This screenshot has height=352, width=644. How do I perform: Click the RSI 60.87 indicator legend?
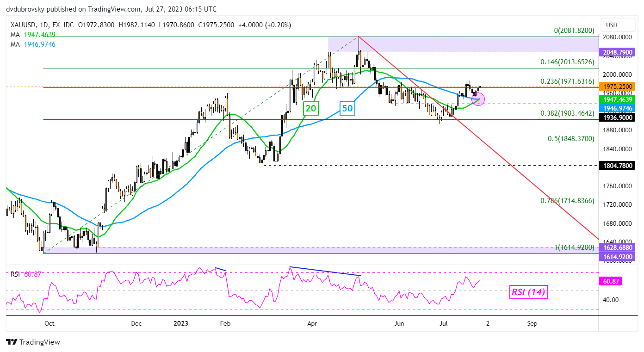click(x=26, y=274)
